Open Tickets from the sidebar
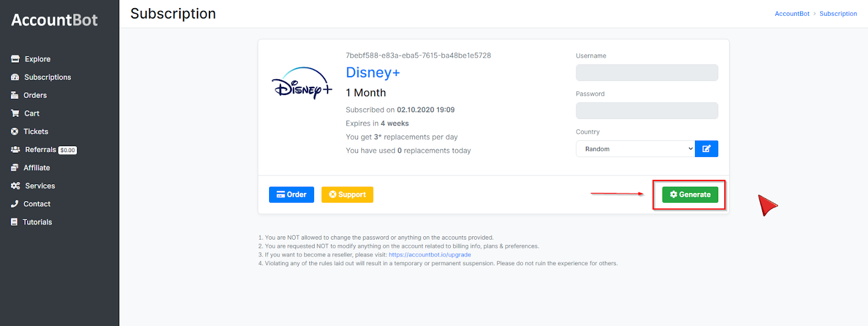This screenshot has height=326, width=868. [36, 131]
